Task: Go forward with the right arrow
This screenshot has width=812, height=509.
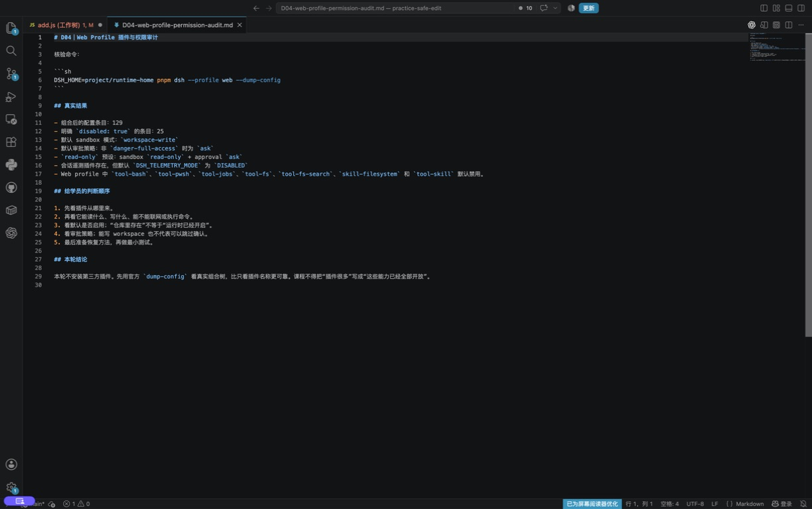Action: (x=269, y=8)
